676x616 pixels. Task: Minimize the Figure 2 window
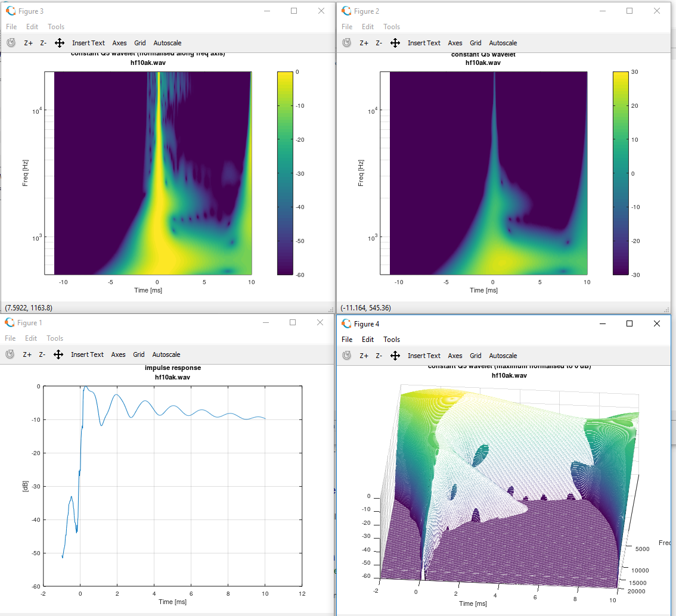[x=603, y=11]
